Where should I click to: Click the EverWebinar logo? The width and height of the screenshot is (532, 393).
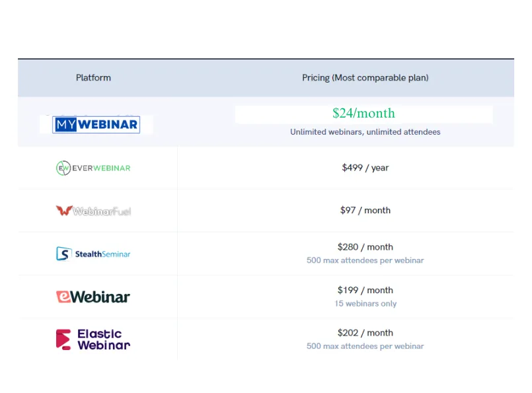pos(93,168)
